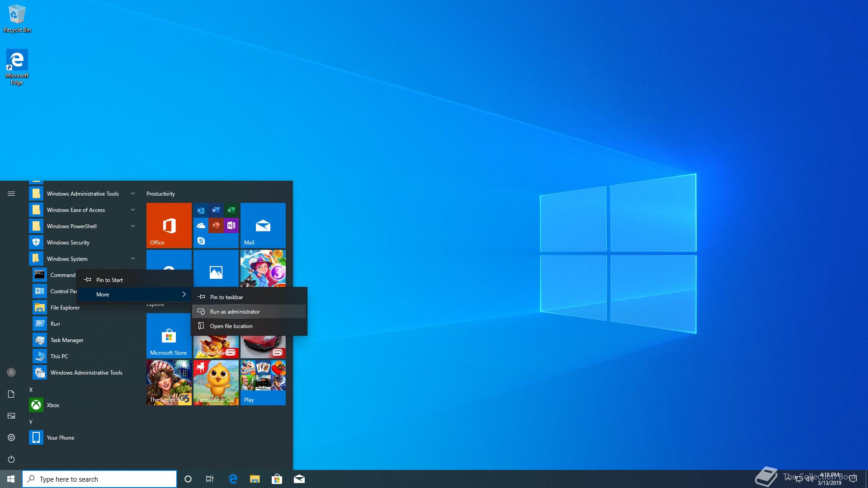
Task: Open the FarmVille 2 tile
Action: point(216,382)
